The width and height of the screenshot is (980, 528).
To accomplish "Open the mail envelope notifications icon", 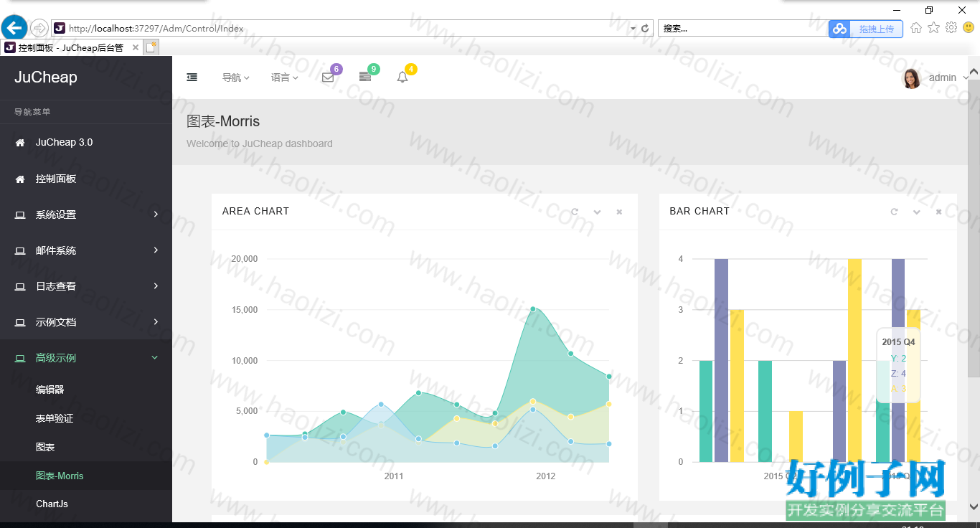I will [x=328, y=77].
